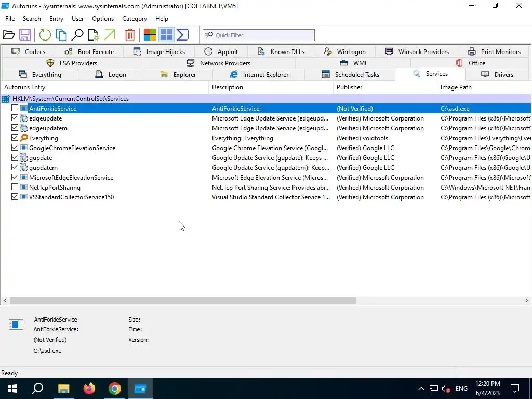This screenshot has width=532, height=399.
Task: Toggle the Hide Microsoft Entries blue logo icon
Action: point(166,35)
